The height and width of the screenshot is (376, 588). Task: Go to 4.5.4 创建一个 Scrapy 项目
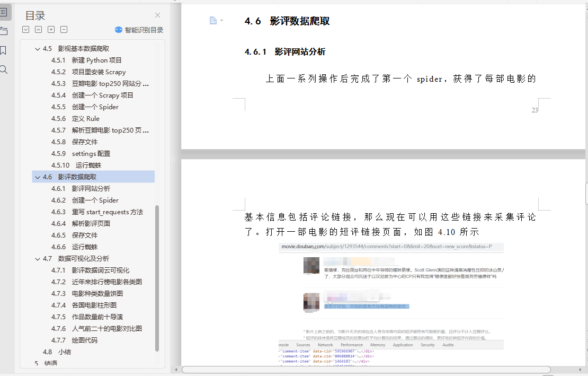pyautogui.click(x=92, y=95)
